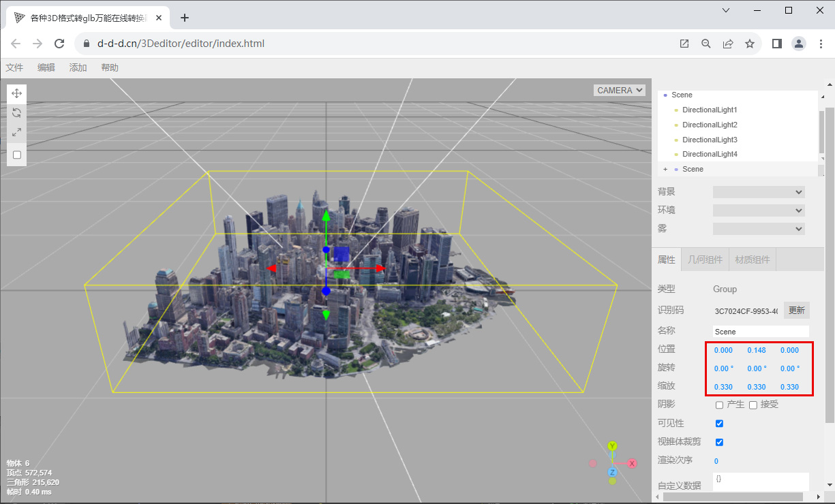835x504 pixels.
Task: Open the 文件 menu
Action: (14, 67)
